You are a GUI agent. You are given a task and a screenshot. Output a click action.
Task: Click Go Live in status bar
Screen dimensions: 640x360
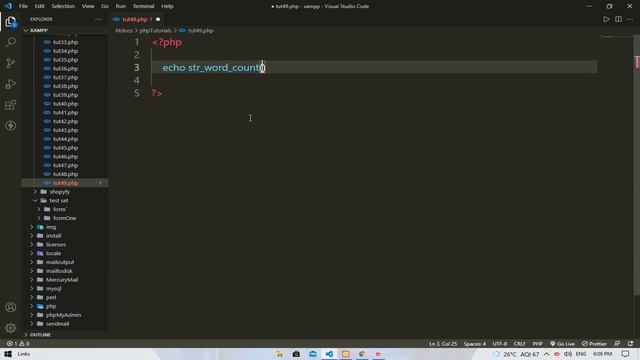[562, 344]
